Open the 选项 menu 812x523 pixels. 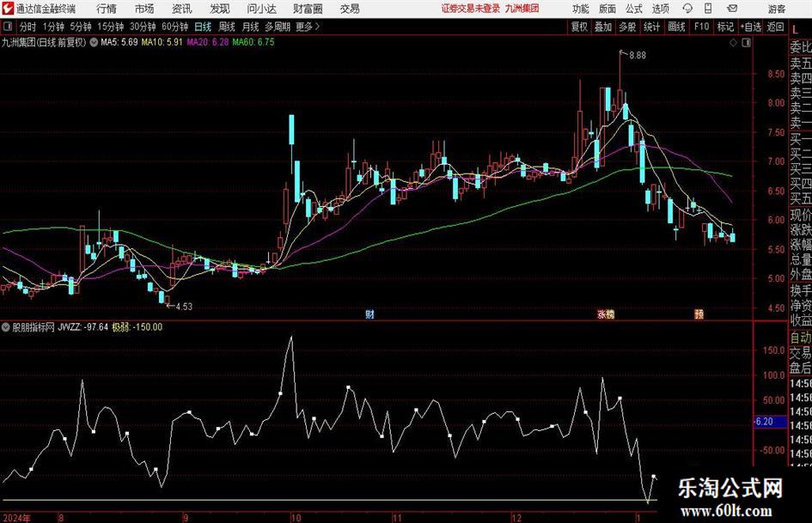(x=660, y=9)
